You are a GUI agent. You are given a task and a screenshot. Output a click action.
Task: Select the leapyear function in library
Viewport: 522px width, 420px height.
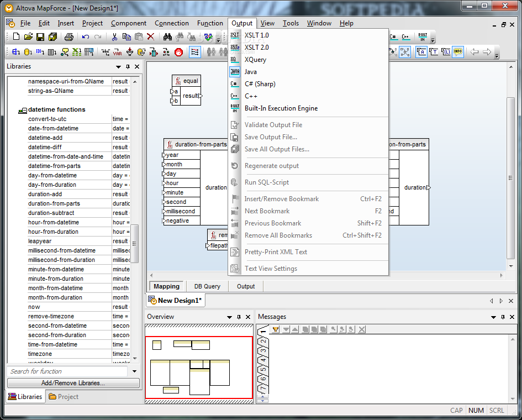(x=40, y=241)
